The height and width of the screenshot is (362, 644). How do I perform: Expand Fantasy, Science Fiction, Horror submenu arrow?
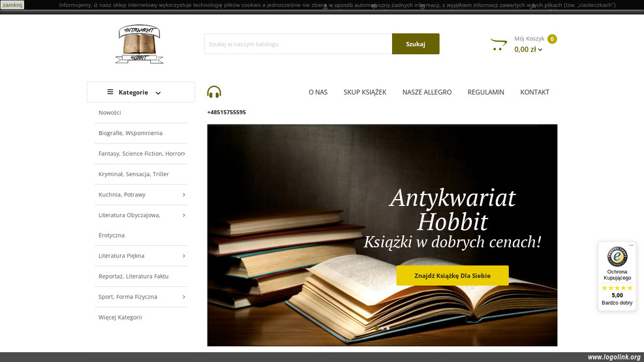184,153
